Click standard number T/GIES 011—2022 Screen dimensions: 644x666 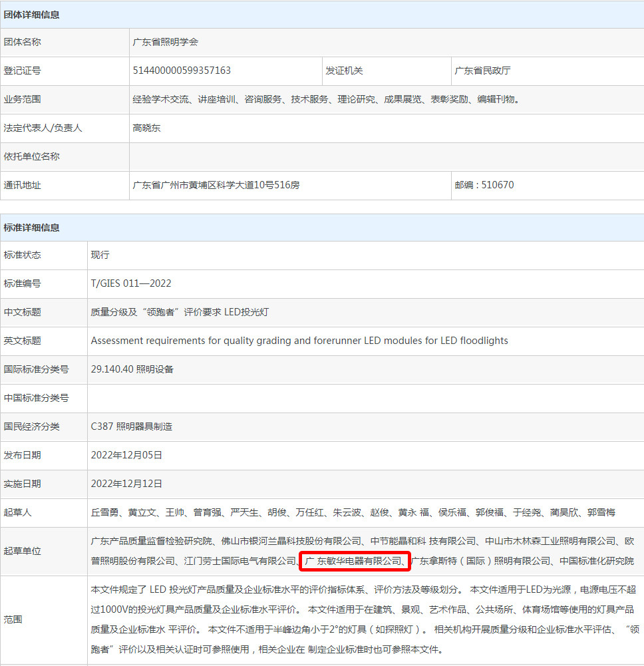point(131,283)
